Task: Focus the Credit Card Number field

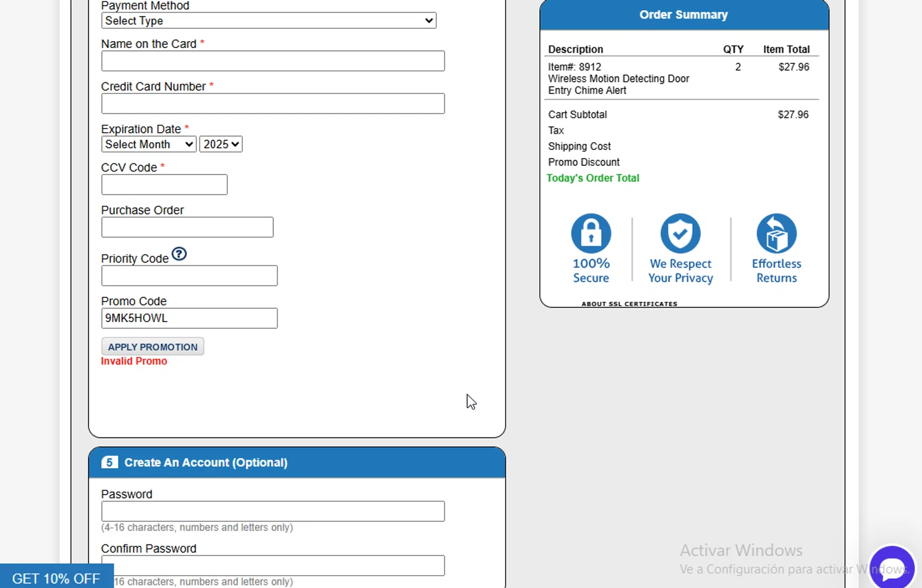Action: [273, 103]
